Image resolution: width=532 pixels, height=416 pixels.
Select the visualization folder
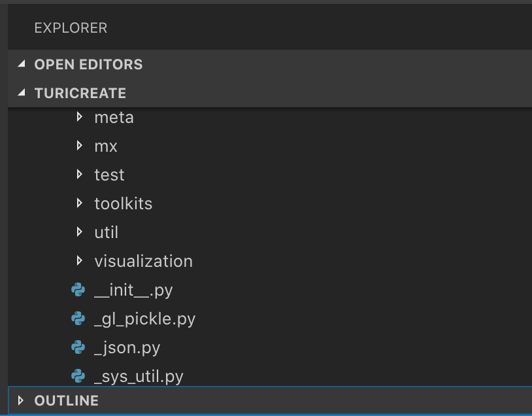point(144,261)
